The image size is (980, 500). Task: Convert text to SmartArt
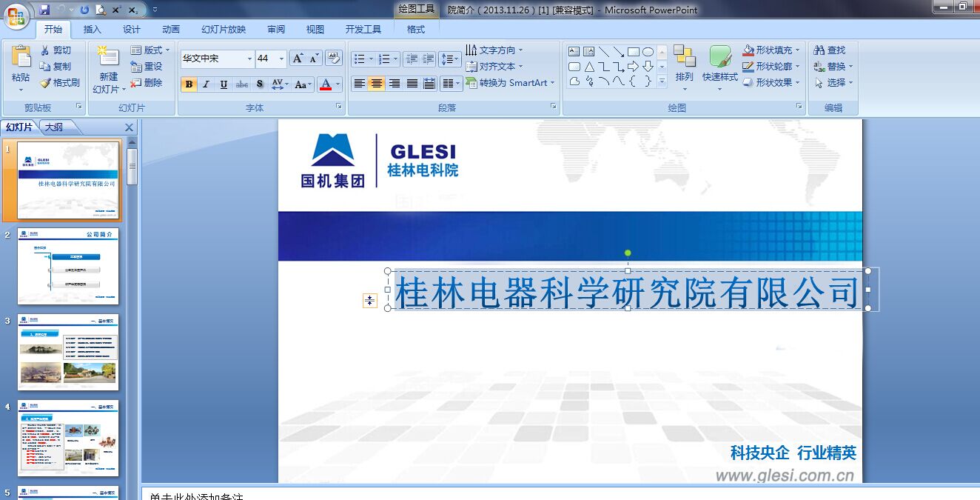click(510, 83)
